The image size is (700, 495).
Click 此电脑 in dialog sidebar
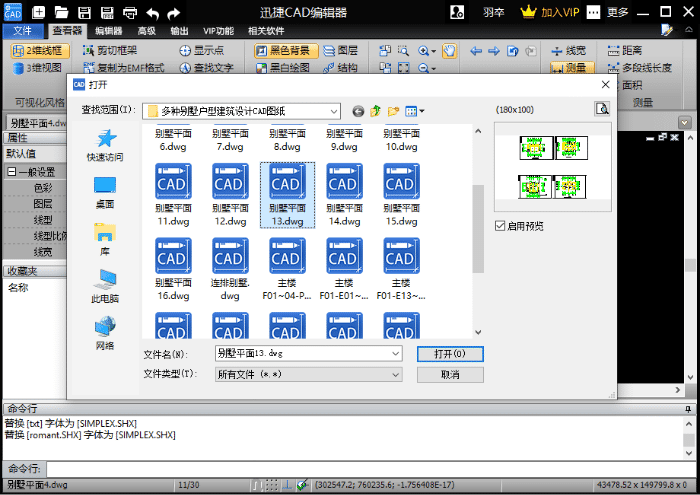pos(105,287)
